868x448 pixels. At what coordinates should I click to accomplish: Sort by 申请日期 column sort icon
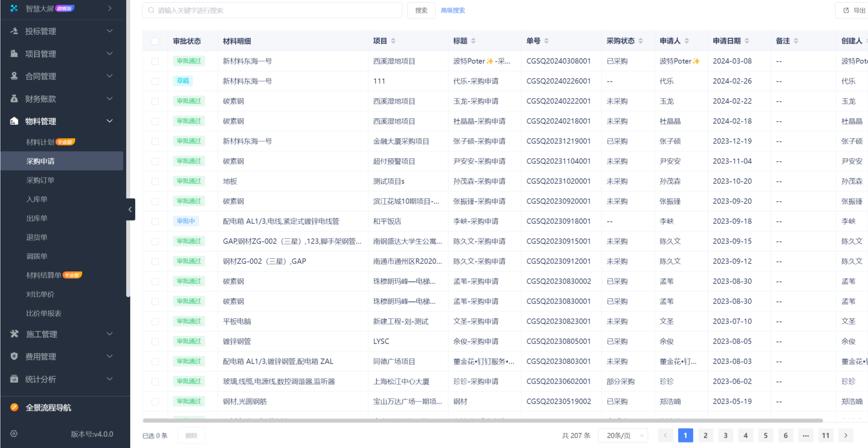tap(747, 41)
